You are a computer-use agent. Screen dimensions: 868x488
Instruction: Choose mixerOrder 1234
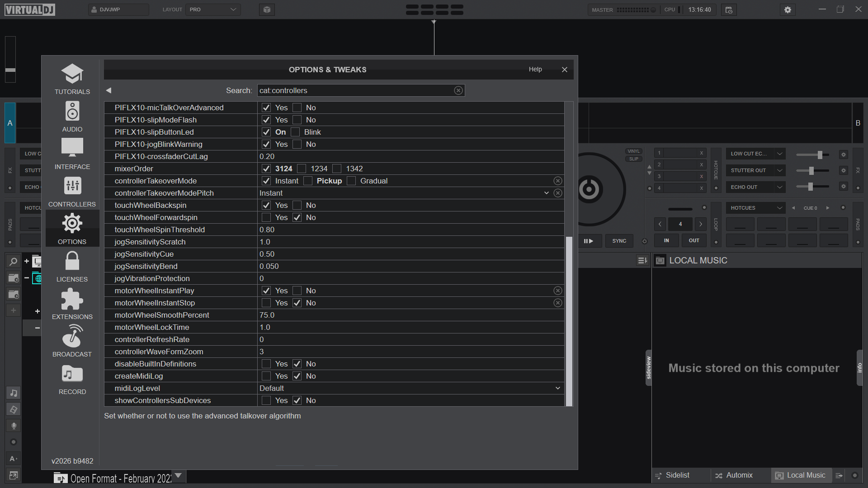[x=302, y=169]
